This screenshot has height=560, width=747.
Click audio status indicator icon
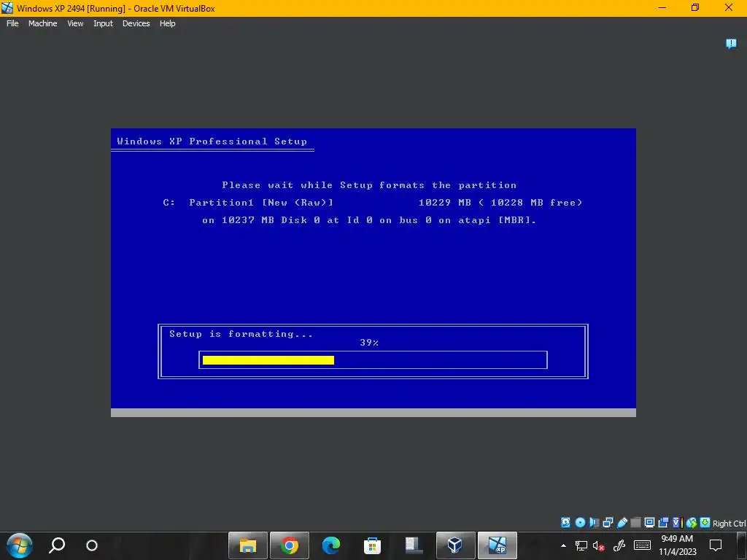click(x=594, y=522)
